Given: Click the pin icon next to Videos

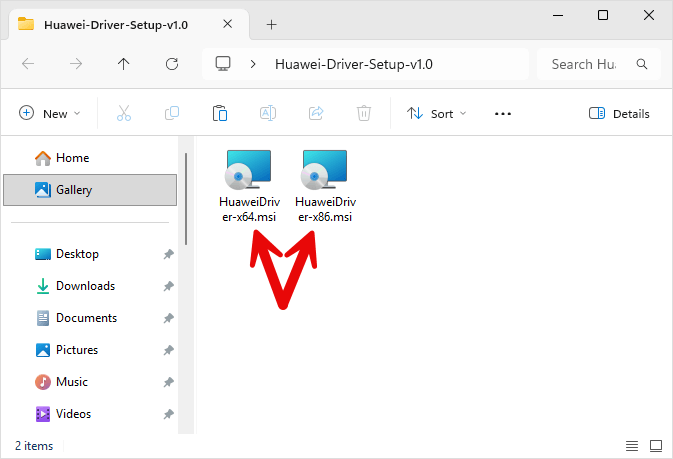Looking at the screenshot, I should coord(168,414).
